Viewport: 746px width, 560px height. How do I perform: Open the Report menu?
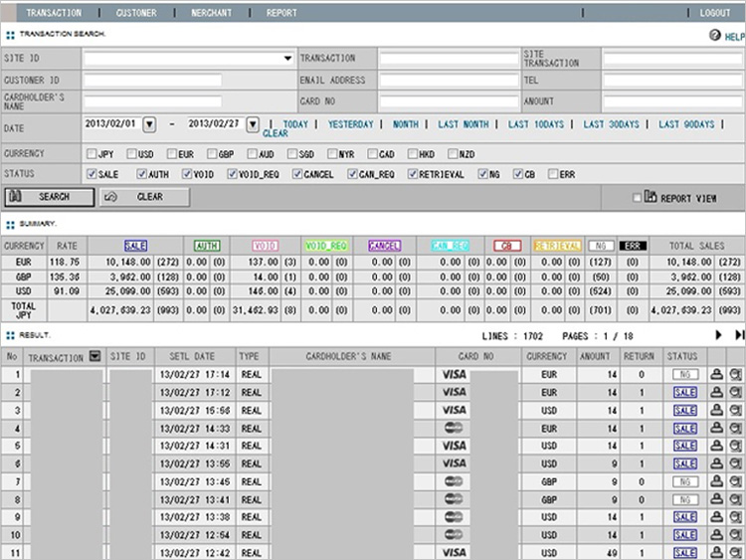click(x=281, y=13)
